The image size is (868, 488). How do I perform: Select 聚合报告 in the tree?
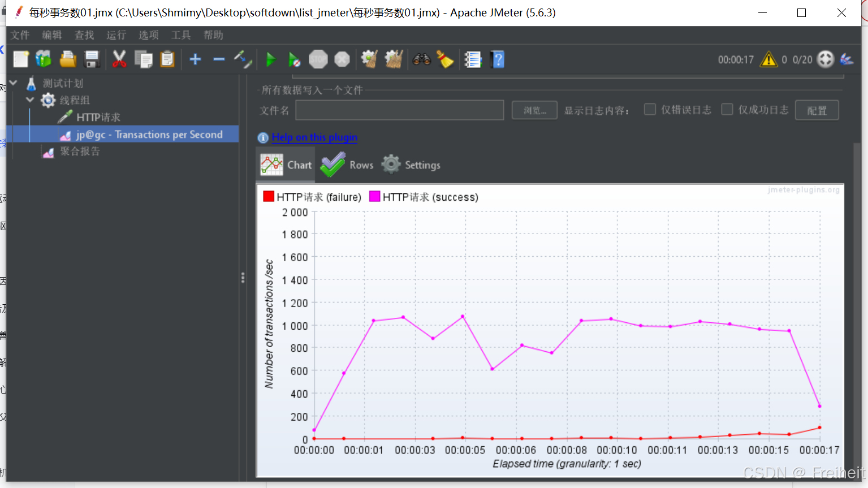click(80, 151)
